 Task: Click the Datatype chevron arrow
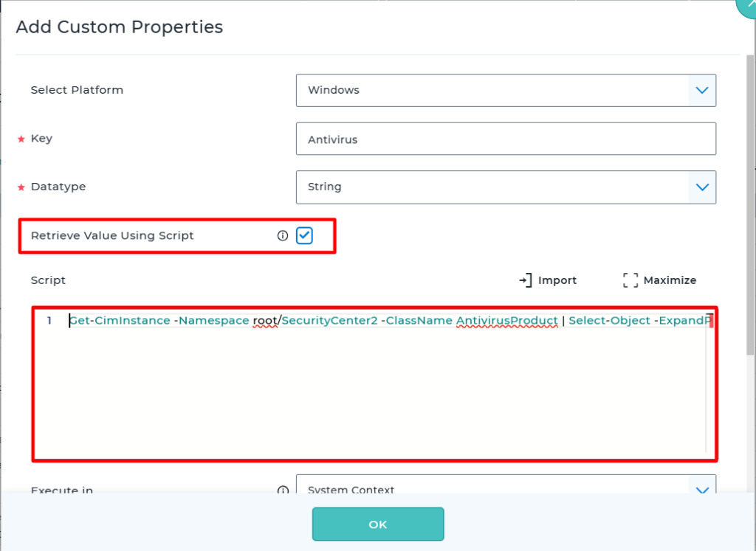tap(701, 187)
